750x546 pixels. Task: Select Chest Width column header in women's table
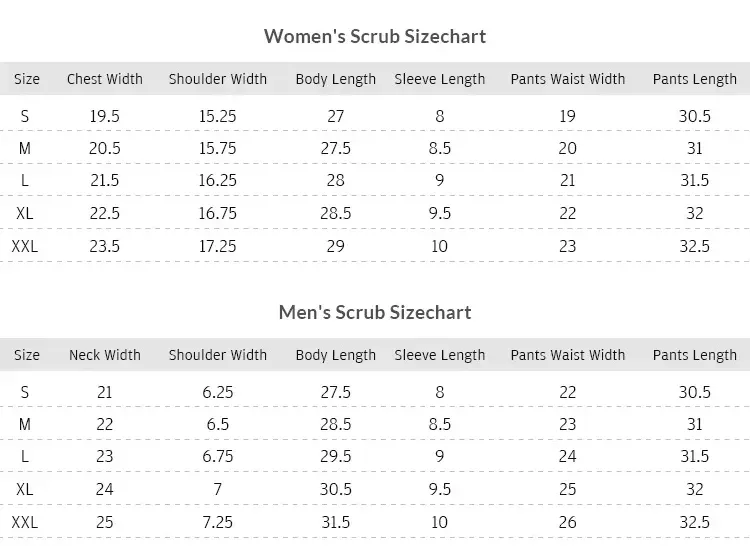pyautogui.click(x=105, y=79)
